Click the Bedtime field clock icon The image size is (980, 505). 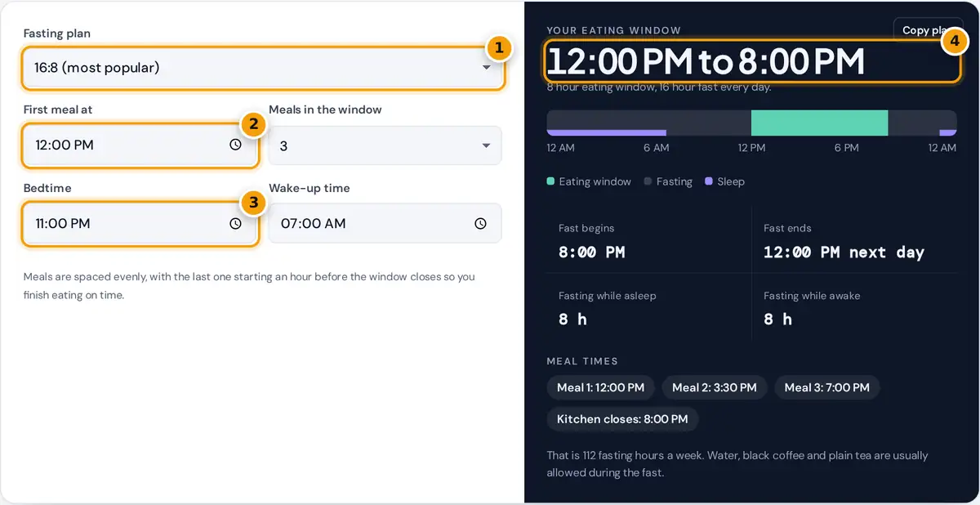pyautogui.click(x=235, y=223)
